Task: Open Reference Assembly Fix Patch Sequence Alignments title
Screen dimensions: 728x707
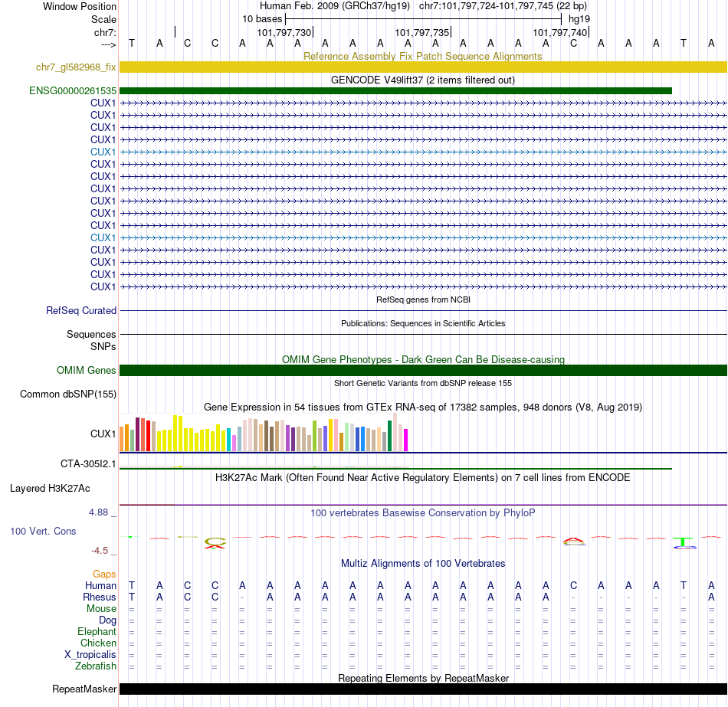Action: pyautogui.click(x=422, y=56)
